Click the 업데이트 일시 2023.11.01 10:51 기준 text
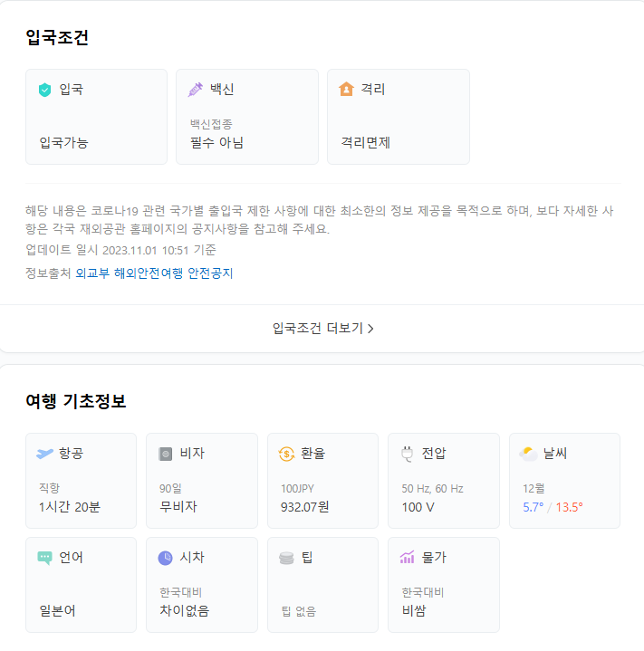This screenshot has height=651, width=644. click(x=120, y=250)
